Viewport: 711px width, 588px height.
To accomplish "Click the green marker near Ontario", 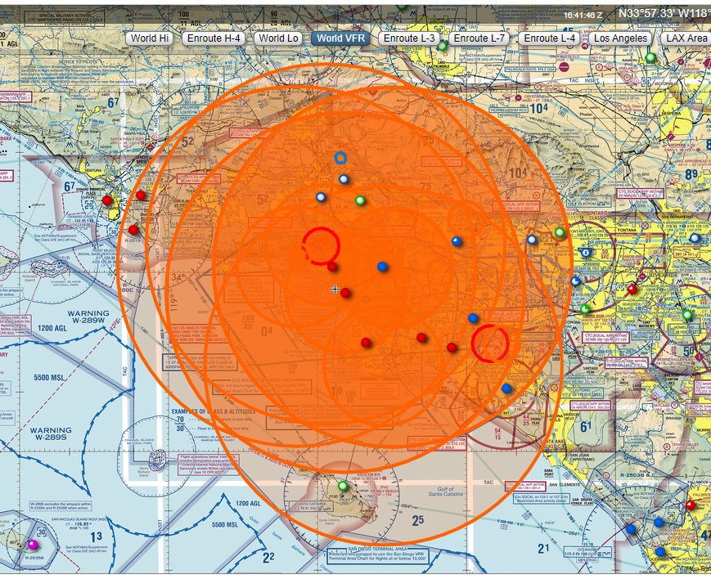I will pos(560,232).
